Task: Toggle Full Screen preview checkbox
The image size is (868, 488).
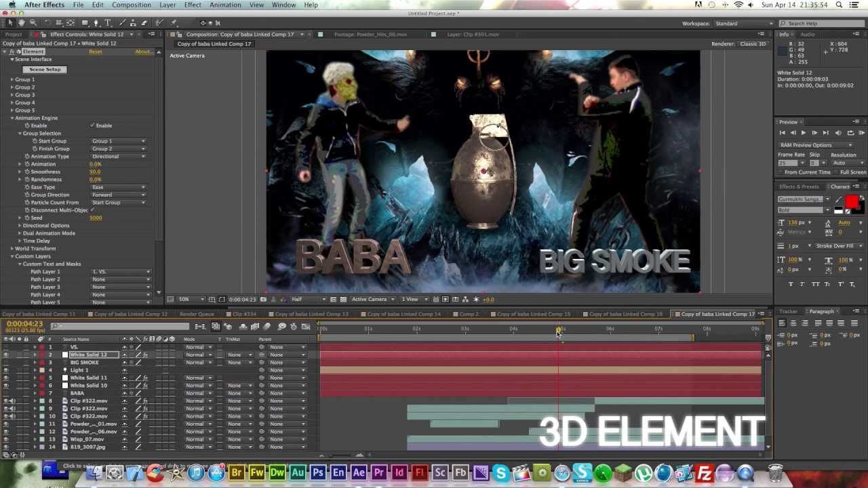Action: pos(836,172)
